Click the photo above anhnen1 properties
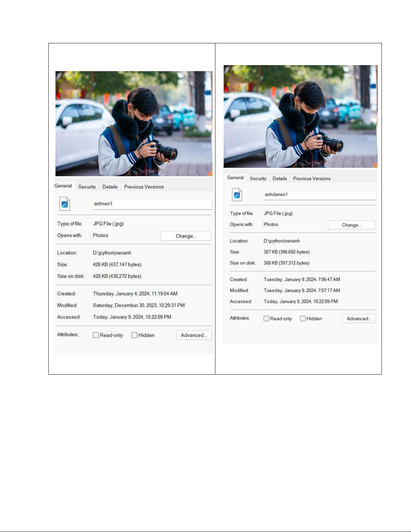 134,124
